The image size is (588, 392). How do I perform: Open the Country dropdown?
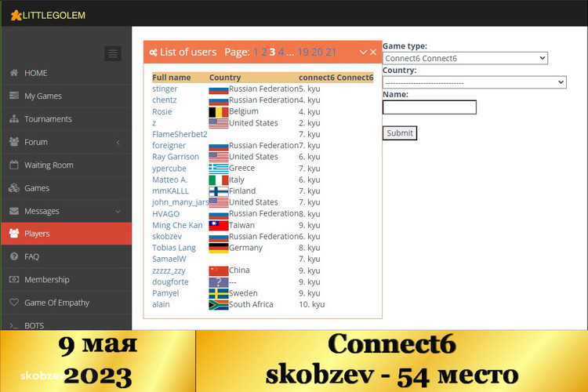point(474,82)
